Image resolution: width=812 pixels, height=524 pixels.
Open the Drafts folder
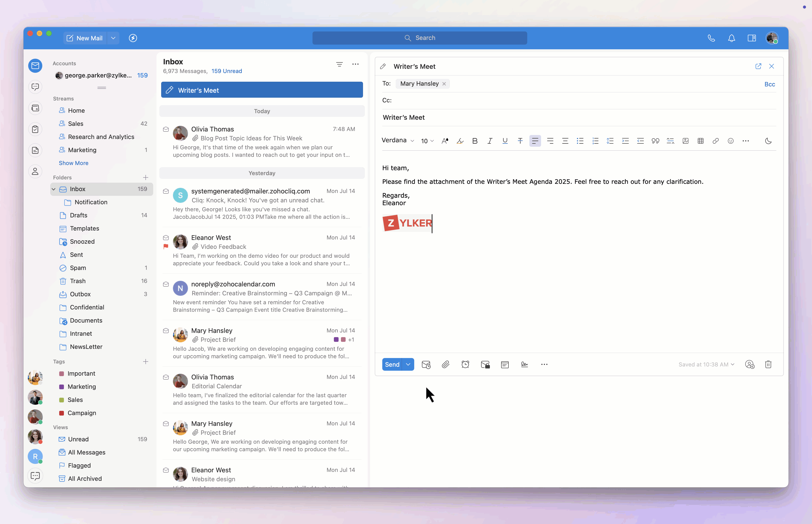(79, 215)
